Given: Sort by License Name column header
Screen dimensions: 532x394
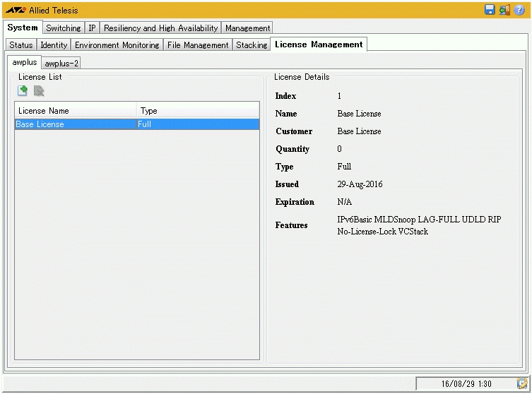Looking at the screenshot, I should click(75, 111).
